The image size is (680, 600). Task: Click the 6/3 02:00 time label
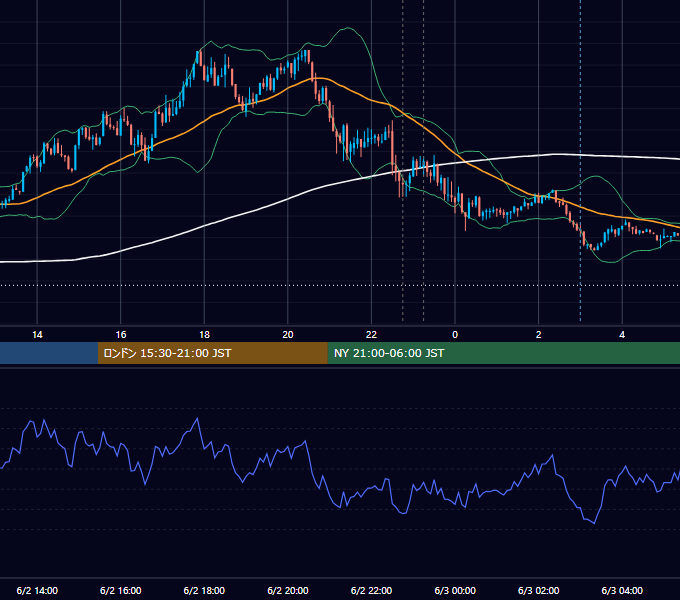539,590
